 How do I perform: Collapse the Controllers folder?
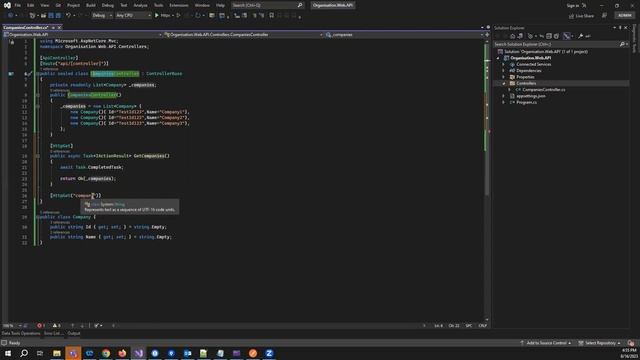coord(504,83)
